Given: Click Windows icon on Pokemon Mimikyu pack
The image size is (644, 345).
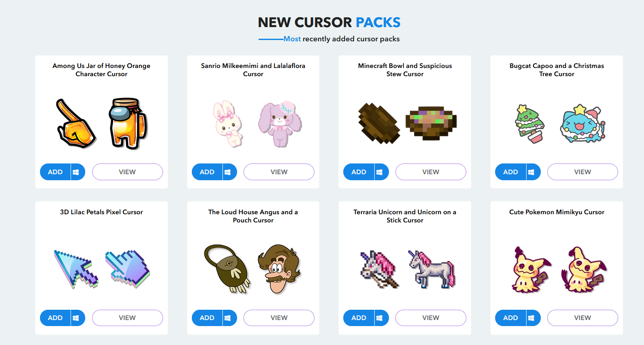Looking at the screenshot, I should pos(531,318).
